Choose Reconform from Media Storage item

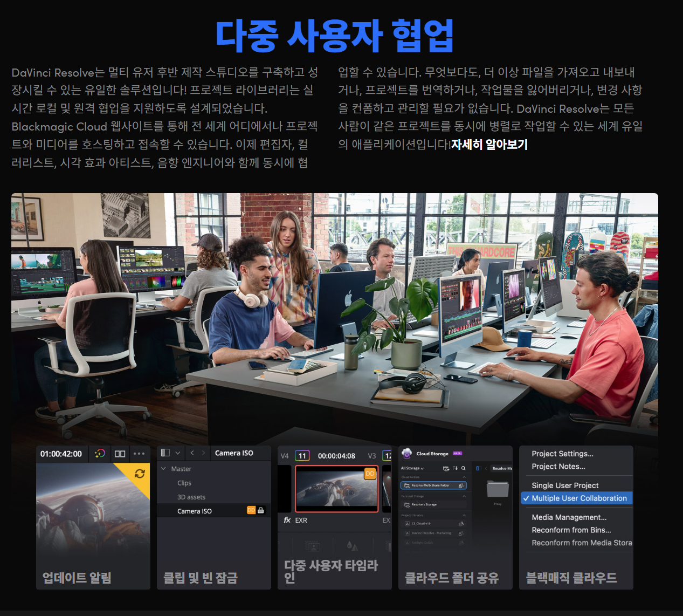(x=582, y=543)
